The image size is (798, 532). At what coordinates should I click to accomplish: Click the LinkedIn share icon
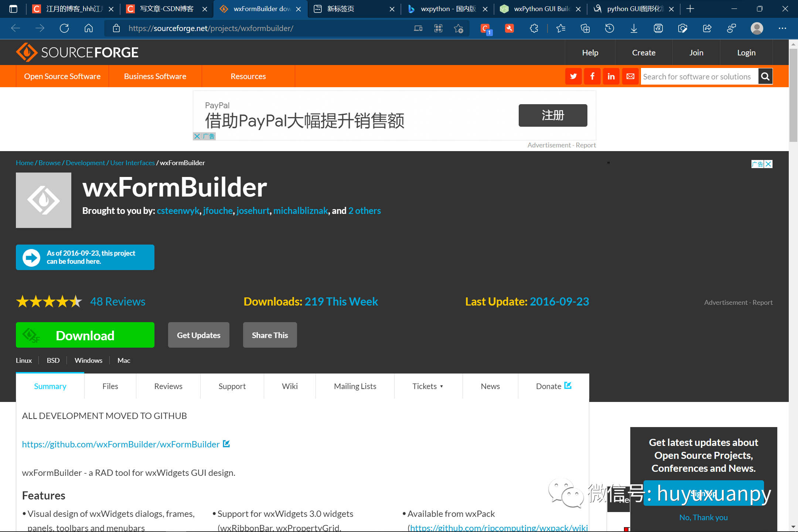[x=611, y=76]
